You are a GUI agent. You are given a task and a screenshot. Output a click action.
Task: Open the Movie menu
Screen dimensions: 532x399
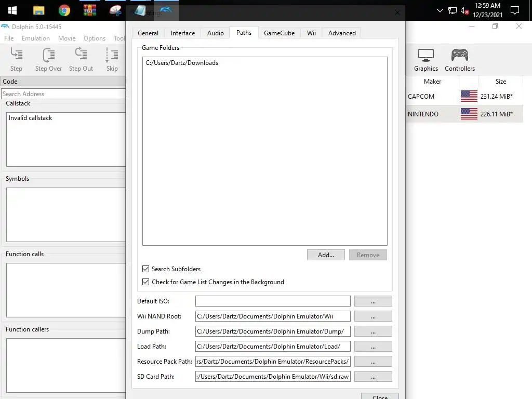pyautogui.click(x=66, y=38)
